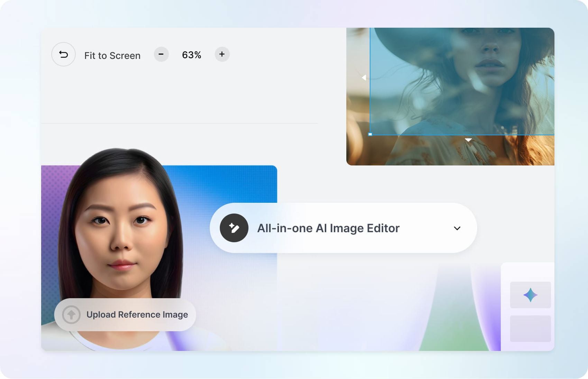The height and width of the screenshot is (379, 588).
Task: Click Fit to Screen
Action: click(x=112, y=55)
